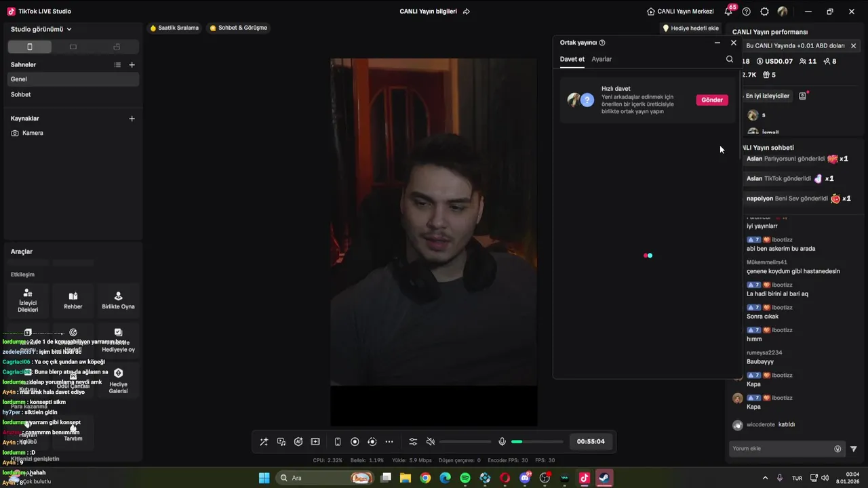
Task: Open Hediye Galerisi tool
Action: [x=118, y=382]
